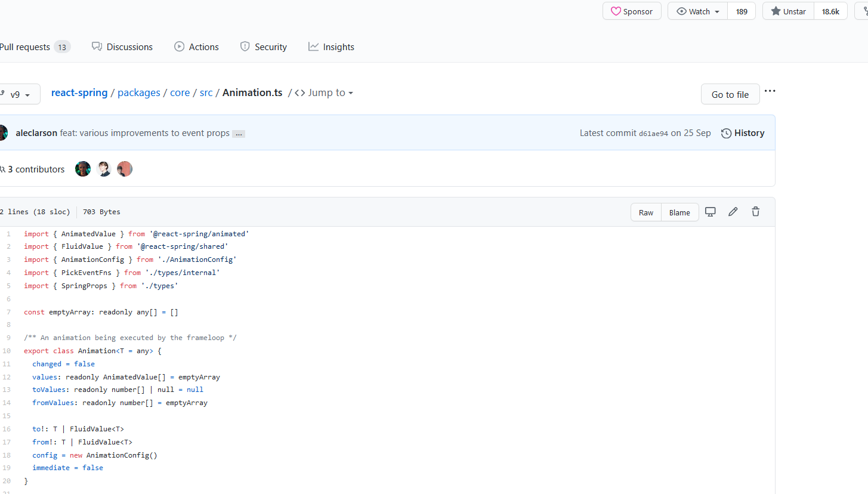
Task: View the file History
Action: click(743, 133)
